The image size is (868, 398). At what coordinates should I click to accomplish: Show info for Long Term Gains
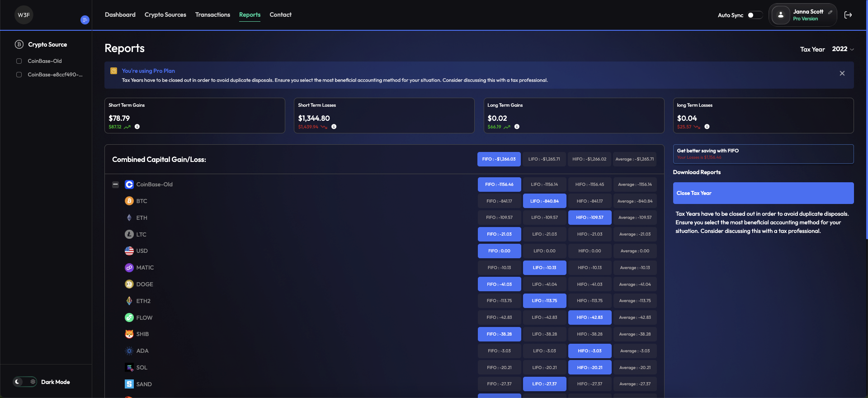517,127
